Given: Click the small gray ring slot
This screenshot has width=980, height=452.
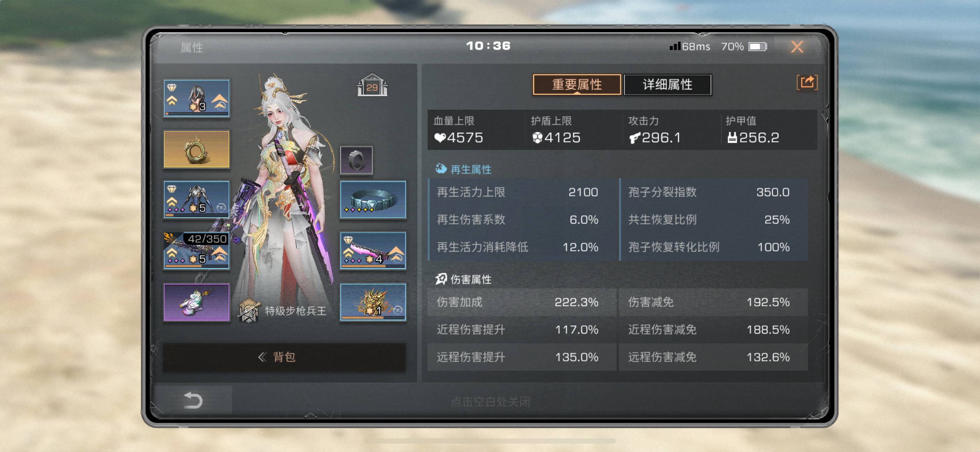Looking at the screenshot, I should [x=356, y=160].
